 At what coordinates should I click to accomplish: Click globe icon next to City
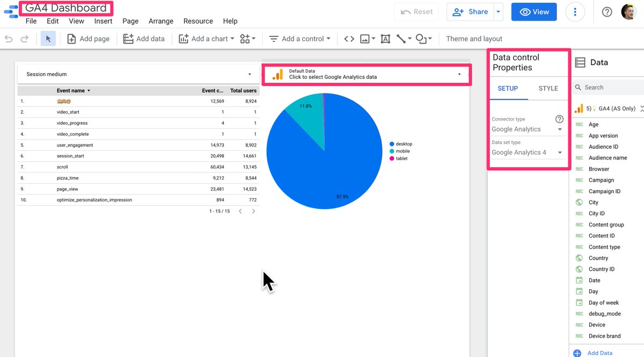click(x=579, y=202)
